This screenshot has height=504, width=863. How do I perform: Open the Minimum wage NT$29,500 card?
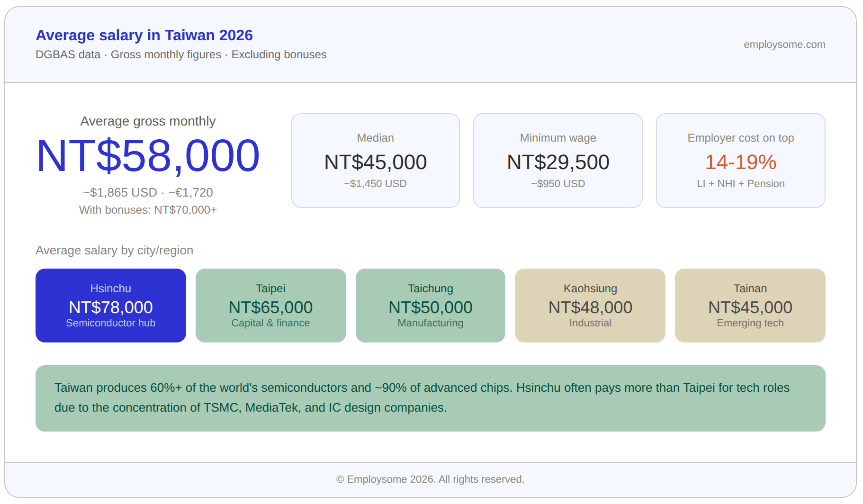coord(557,161)
